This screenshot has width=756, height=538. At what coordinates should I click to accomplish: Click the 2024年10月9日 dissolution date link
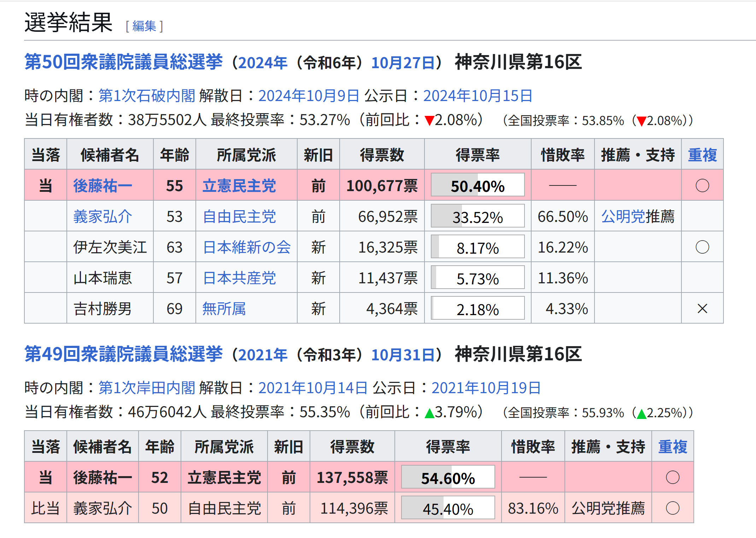(309, 96)
